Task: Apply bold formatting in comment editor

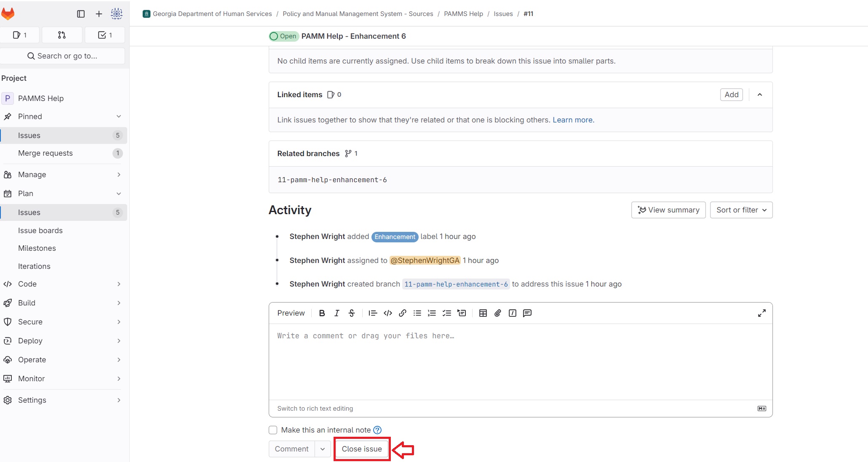Action: click(x=322, y=313)
